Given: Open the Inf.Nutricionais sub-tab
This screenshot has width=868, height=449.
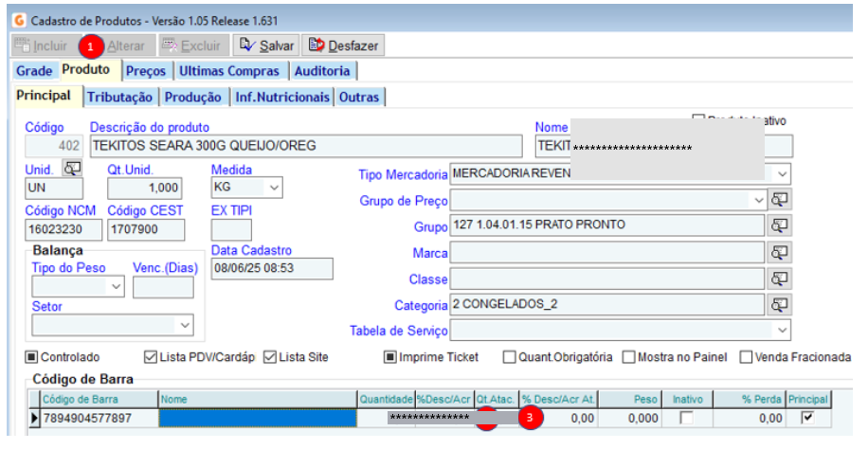Looking at the screenshot, I should [x=282, y=97].
